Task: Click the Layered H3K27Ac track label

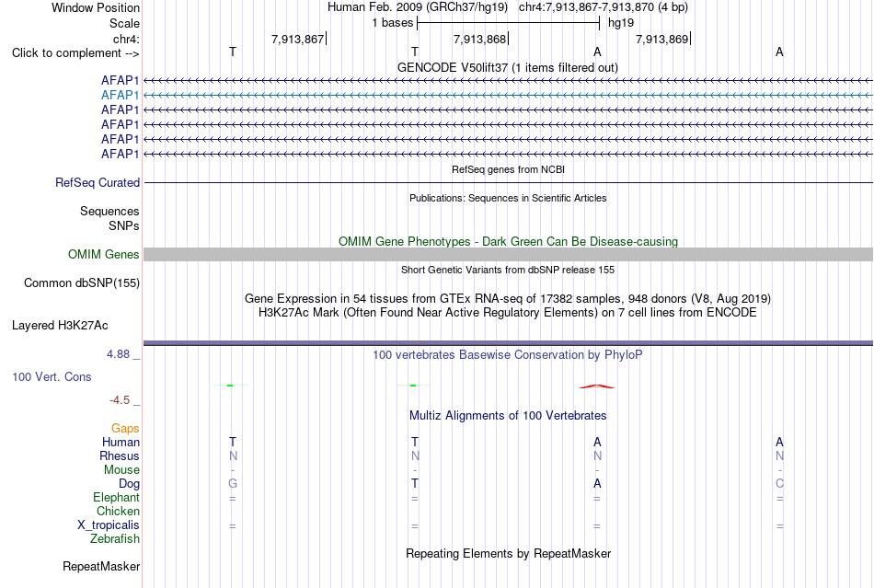Action: click(60, 326)
